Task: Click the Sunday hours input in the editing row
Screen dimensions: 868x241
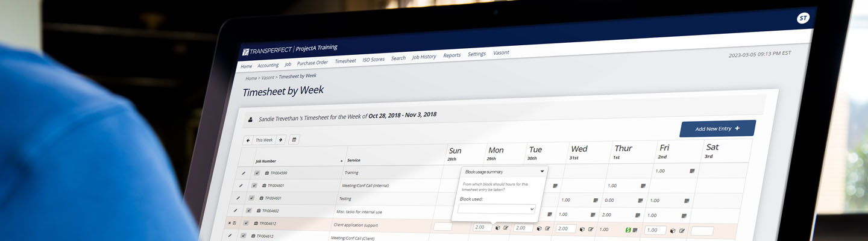Action: point(442,227)
